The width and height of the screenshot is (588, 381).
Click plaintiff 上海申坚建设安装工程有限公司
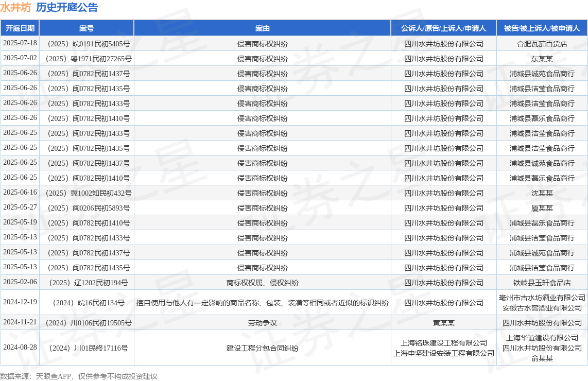point(444,353)
